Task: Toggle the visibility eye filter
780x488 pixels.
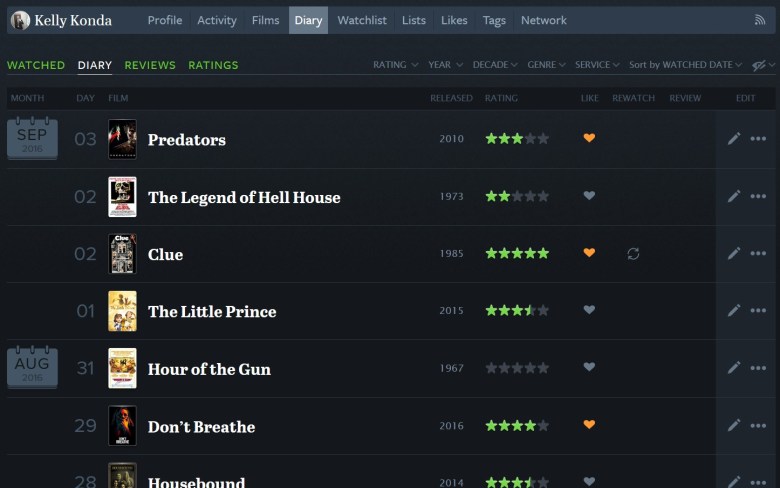Action: tap(759, 65)
